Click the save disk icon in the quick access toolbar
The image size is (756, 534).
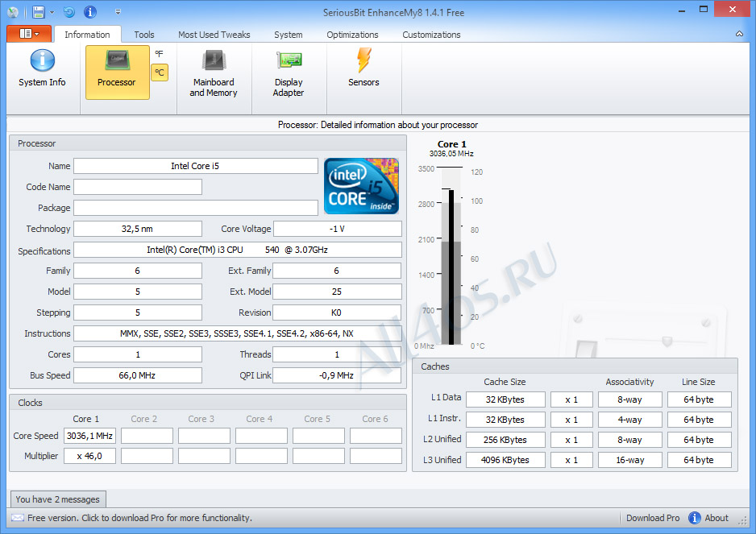click(x=39, y=12)
